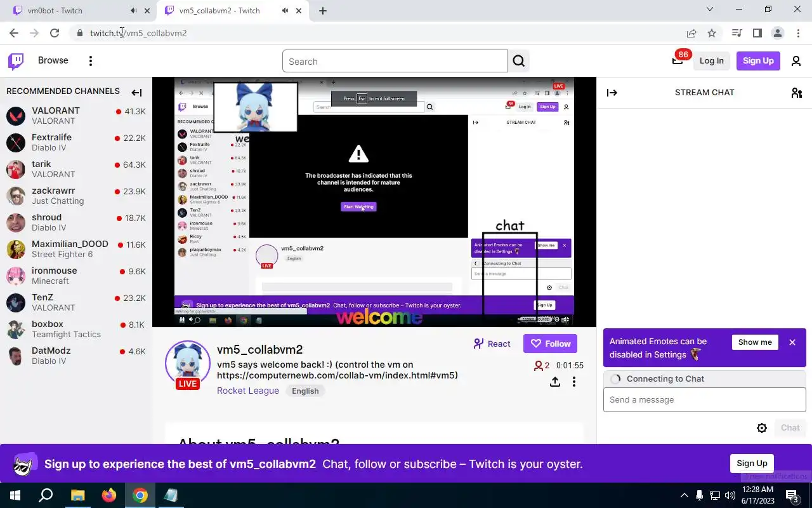Show hidden system tray icons

click(x=684, y=495)
